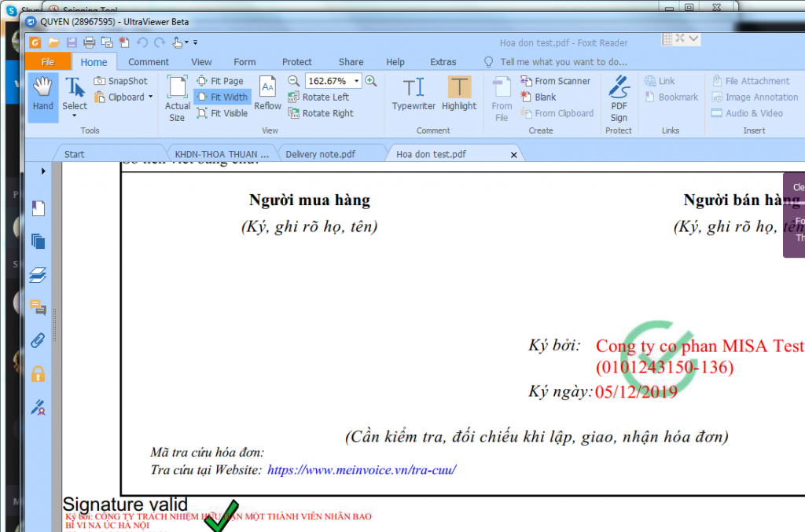Open the Bookmarks navigation panel

pos(39,208)
